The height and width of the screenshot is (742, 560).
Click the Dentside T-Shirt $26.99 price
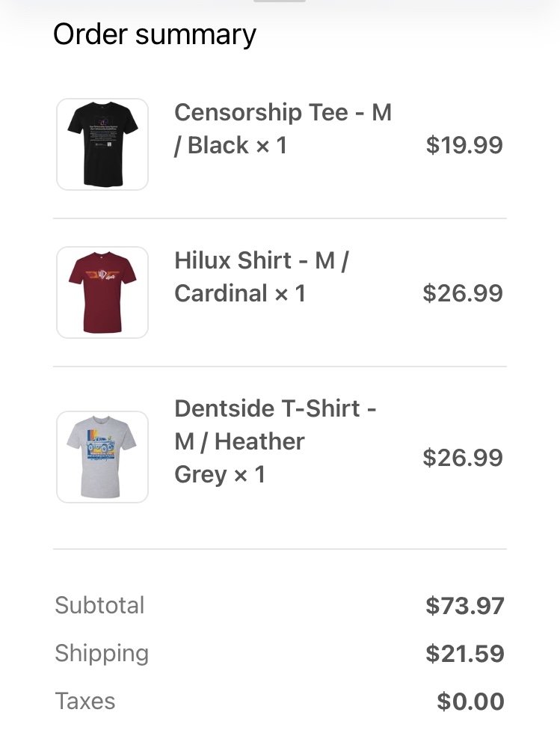(463, 458)
